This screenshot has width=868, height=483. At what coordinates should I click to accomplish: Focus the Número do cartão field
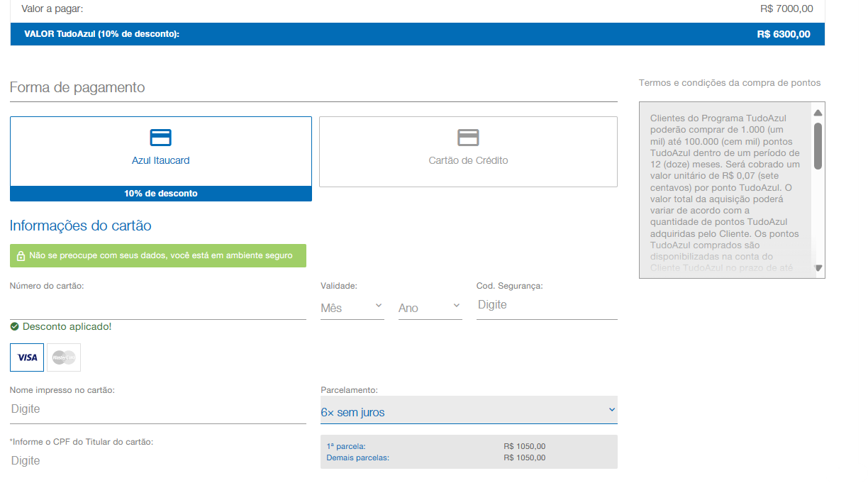158,306
